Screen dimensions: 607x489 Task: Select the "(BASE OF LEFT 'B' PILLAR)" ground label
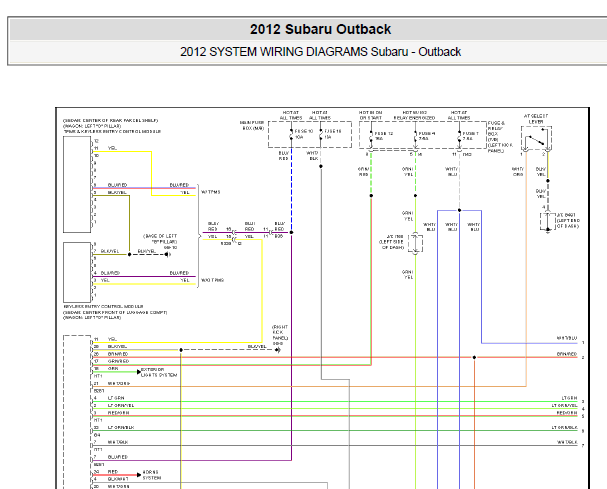click(x=160, y=241)
